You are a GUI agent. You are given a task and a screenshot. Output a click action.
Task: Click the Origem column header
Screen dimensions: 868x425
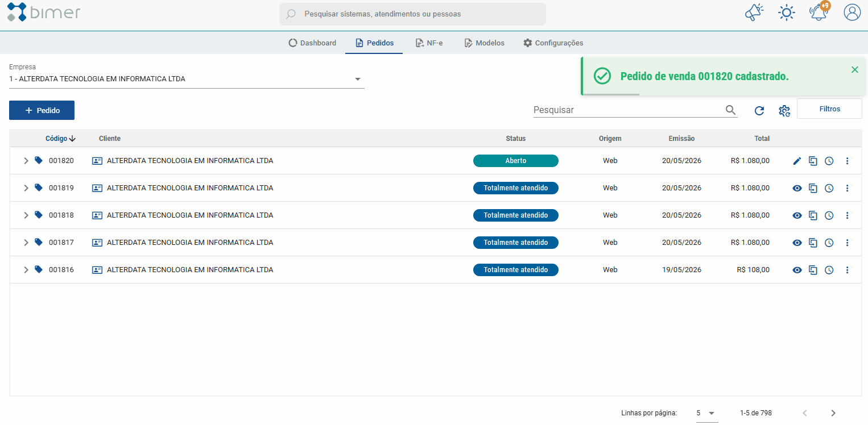pos(610,139)
